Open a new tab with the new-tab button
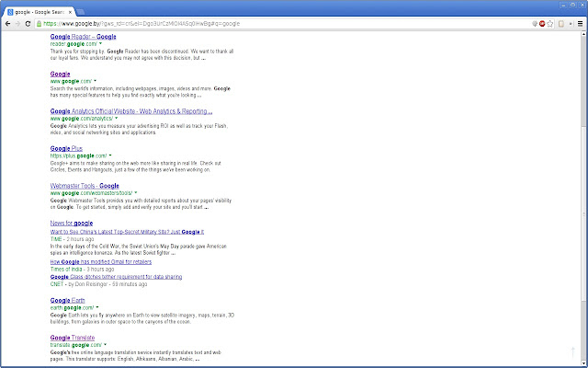 click(x=80, y=12)
